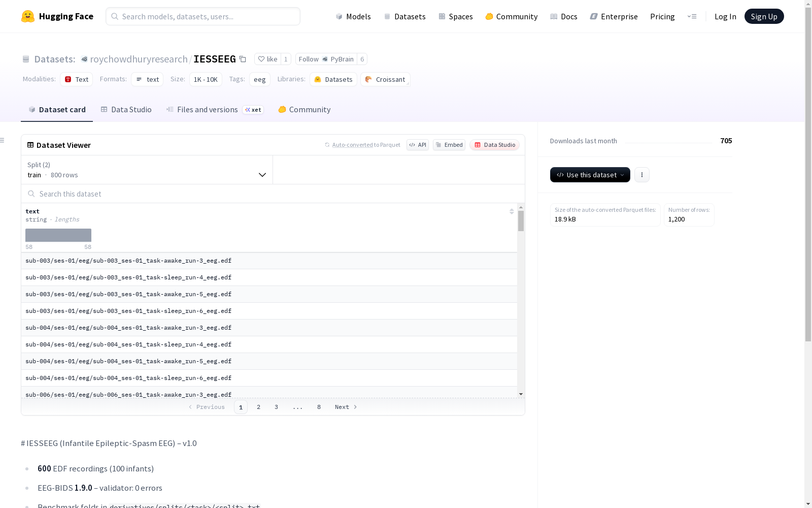Click the roychowdhuryresearch organization avatar
Image resolution: width=812 pixels, height=508 pixels.
[x=85, y=59]
